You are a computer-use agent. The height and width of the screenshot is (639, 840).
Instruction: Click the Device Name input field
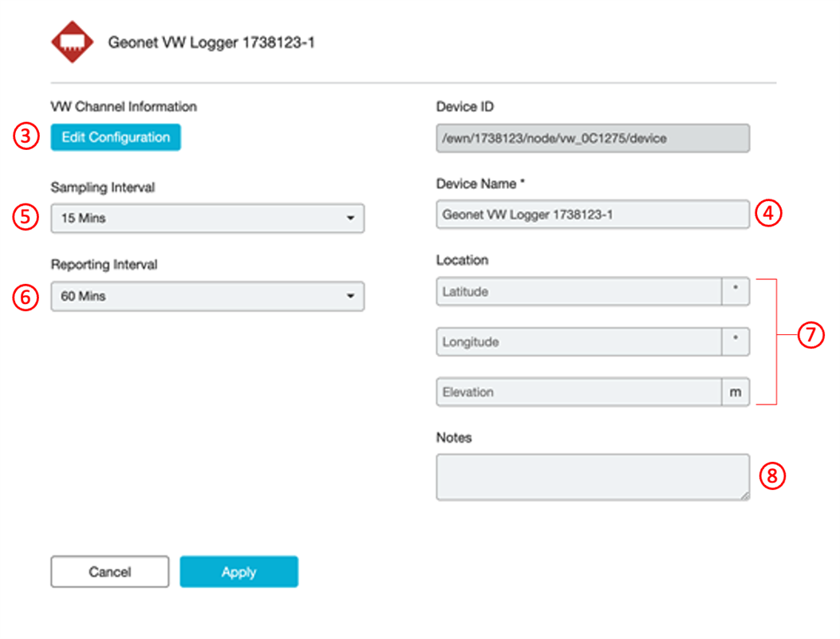pyautogui.click(x=593, y=215)
